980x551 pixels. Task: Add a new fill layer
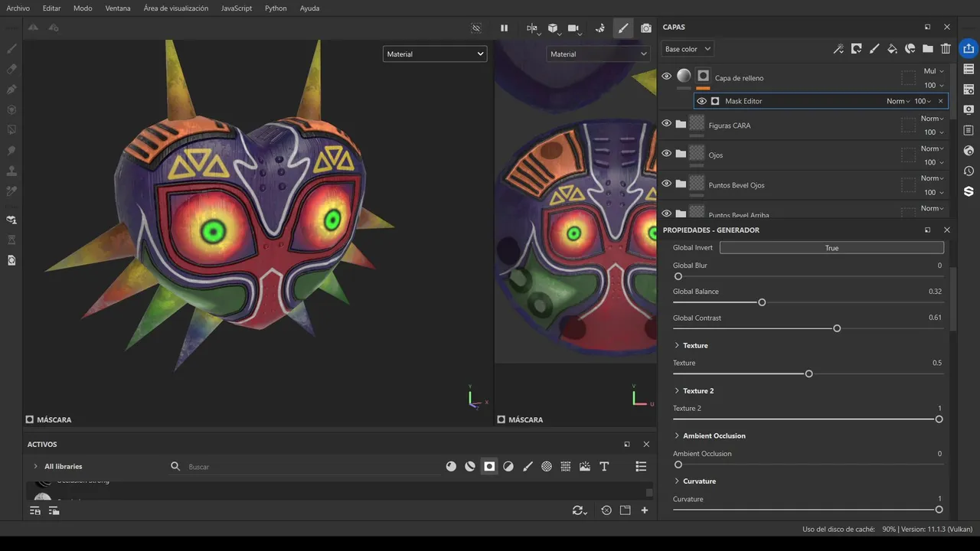click(x=892, y=49)
